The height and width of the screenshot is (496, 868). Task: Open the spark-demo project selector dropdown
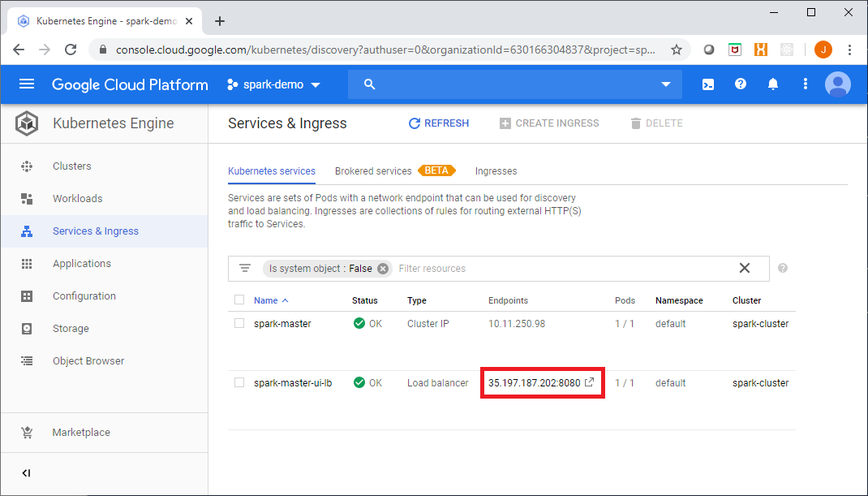[274, 84]
